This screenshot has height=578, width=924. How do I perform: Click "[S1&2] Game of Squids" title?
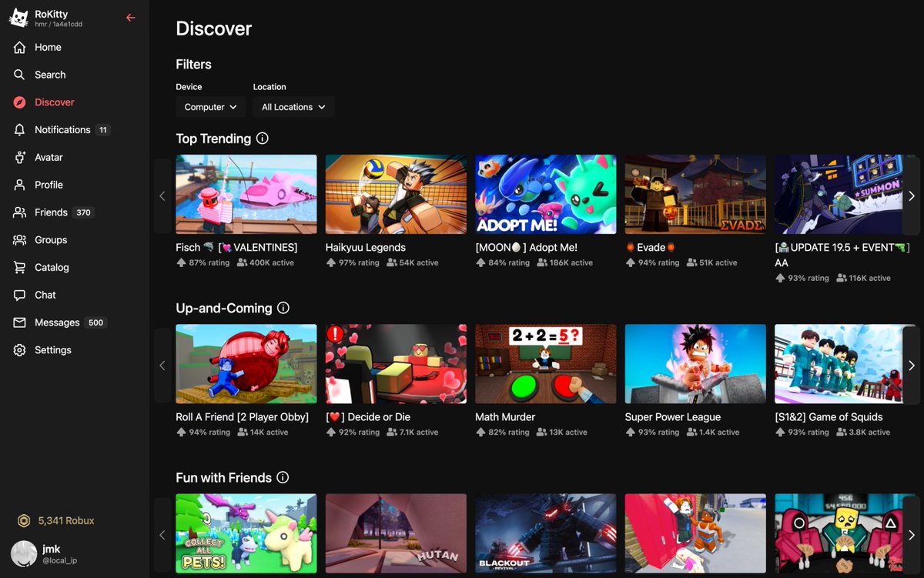pyautogui.click(x=829, y=417)
